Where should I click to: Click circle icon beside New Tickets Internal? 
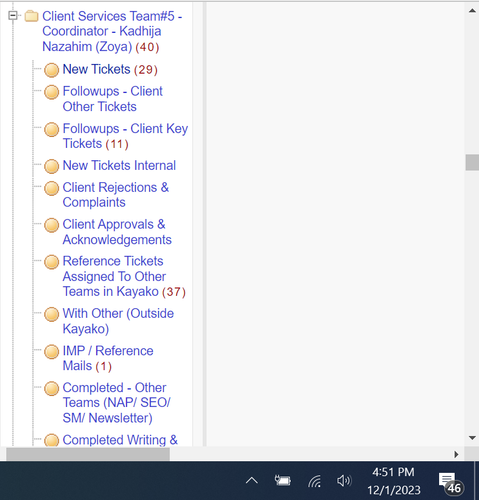(x=51, y=166)
